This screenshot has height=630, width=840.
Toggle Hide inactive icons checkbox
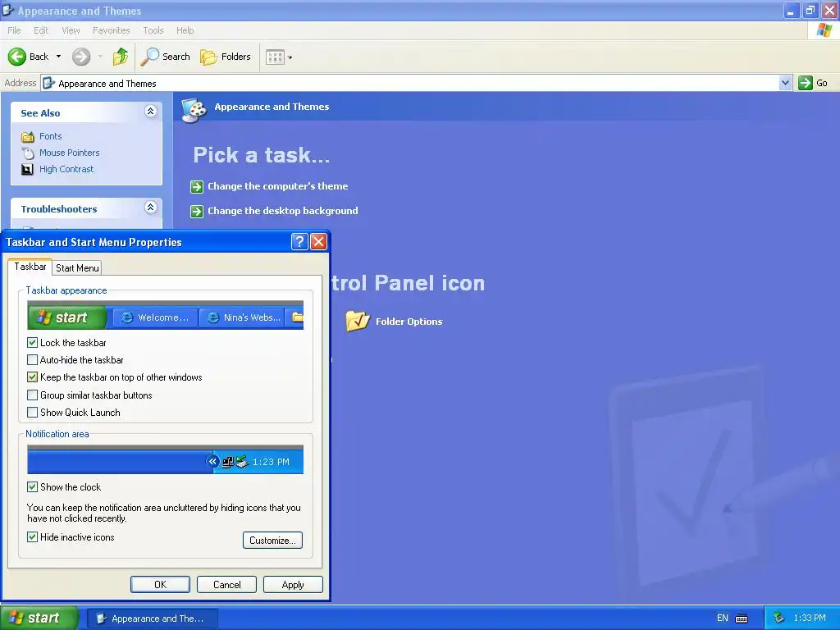coord(32,536)
